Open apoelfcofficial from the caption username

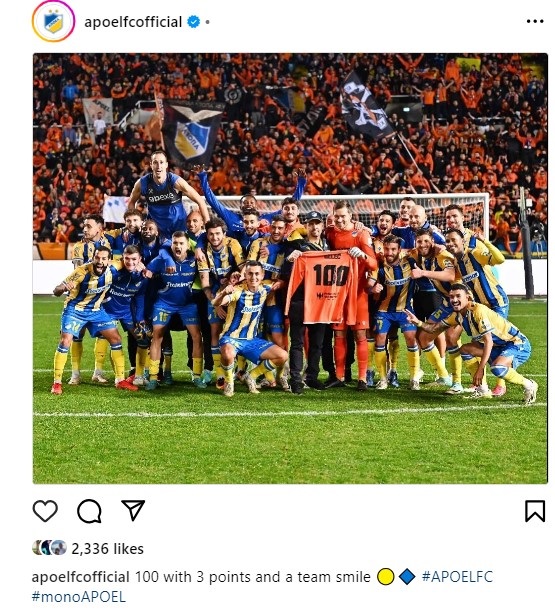coord(81,577)
